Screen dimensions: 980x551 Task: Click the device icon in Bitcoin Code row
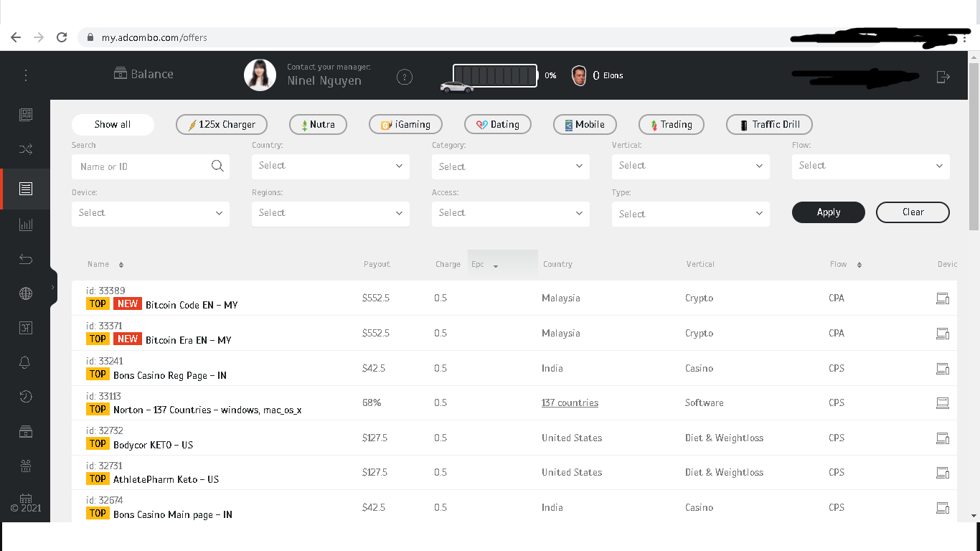(x=943, y=298)
